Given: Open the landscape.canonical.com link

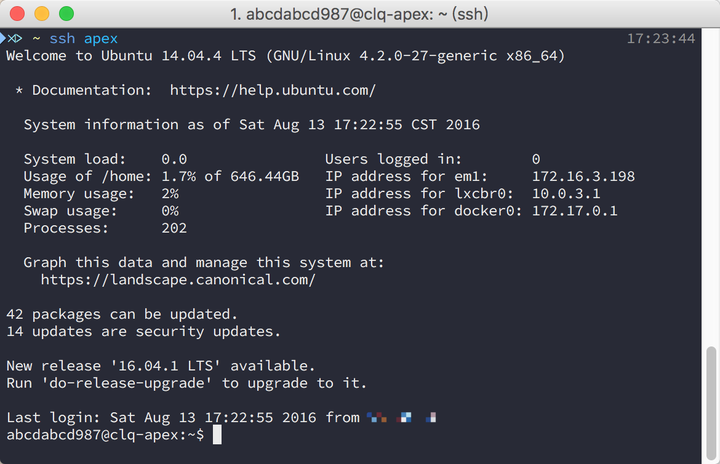Looking at the screenshot, I should (178, 280).
